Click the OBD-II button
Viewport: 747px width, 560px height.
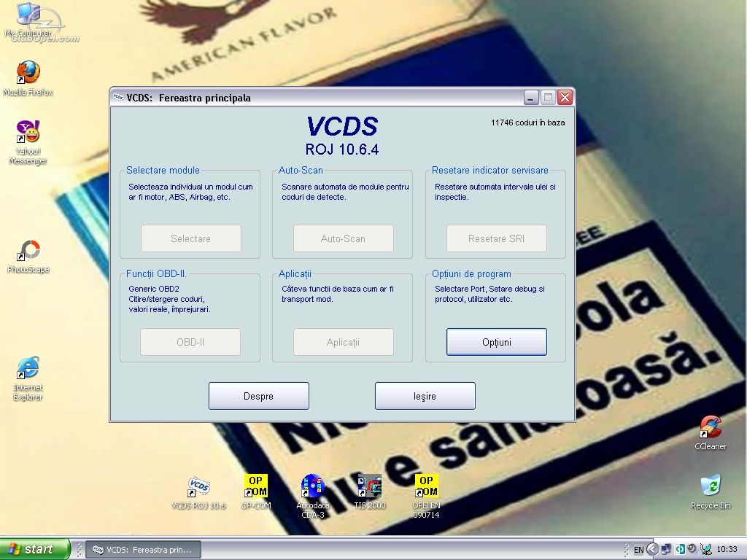coord(190,342)
